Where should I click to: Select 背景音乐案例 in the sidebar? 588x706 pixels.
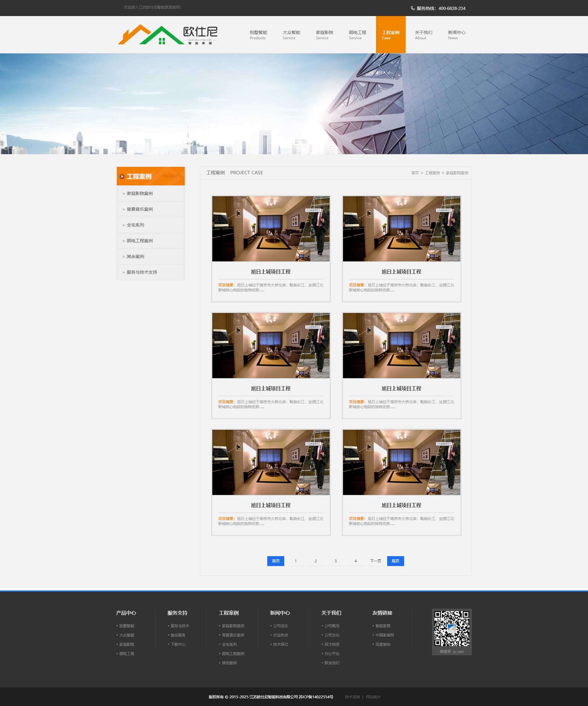point(140,209)
